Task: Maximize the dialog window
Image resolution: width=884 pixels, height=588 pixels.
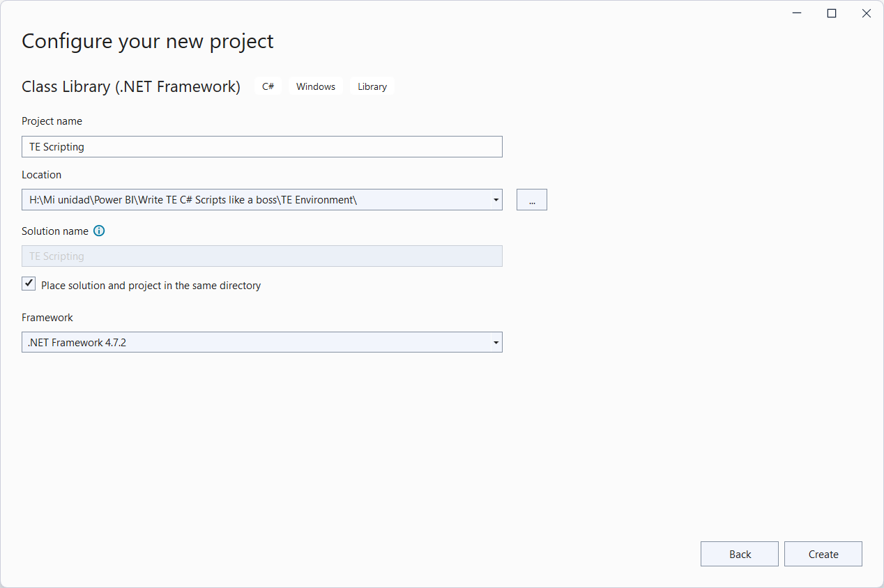Action: click(x=832, y=13)
